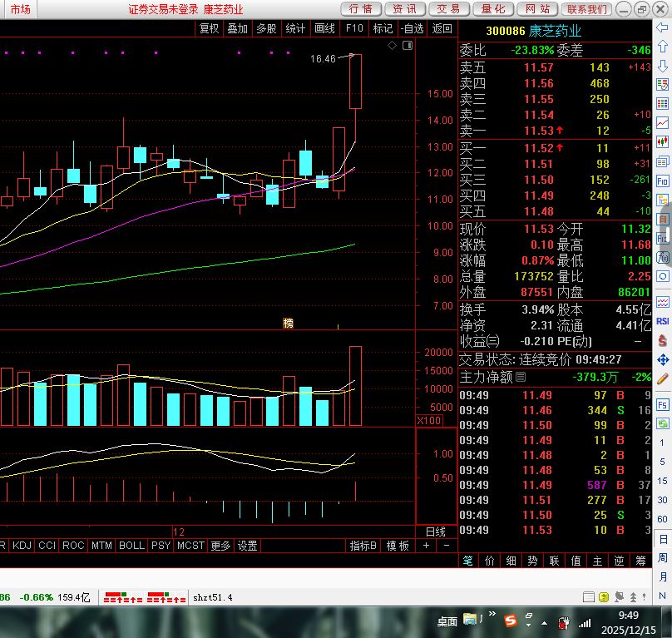Open the 行情 quotes menu
This screenshot has height=638, width=672.
click(x=361, y=9)
